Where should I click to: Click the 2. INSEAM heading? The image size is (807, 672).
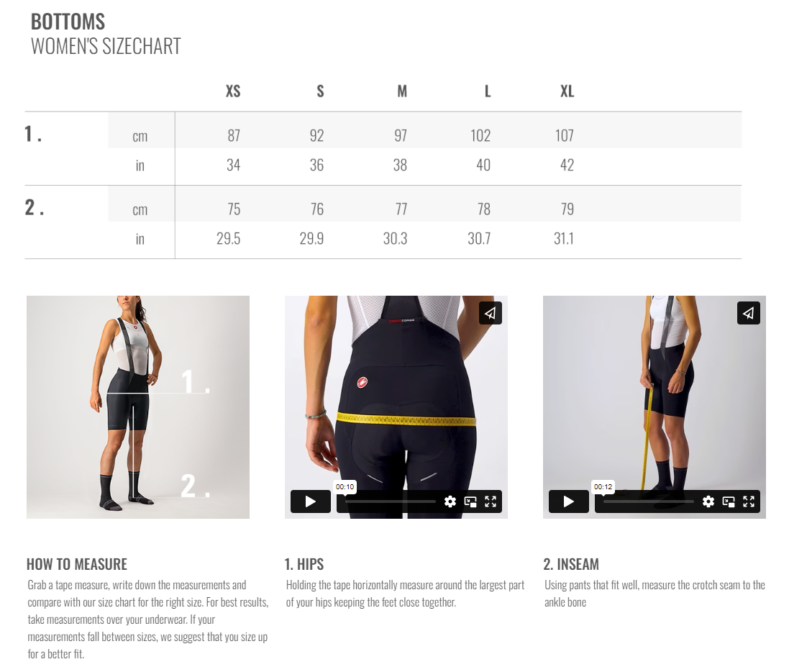pyautogui.click(x=571, y=564)
